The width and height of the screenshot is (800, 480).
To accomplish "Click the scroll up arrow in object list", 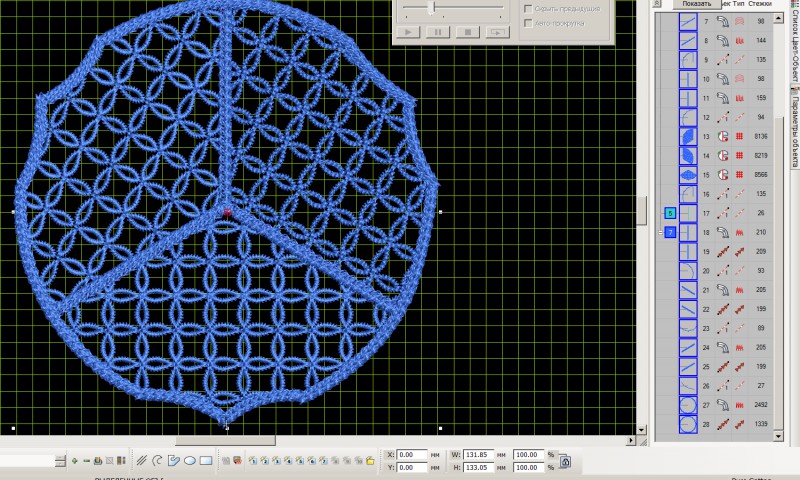I will click(x=778, y=18).
